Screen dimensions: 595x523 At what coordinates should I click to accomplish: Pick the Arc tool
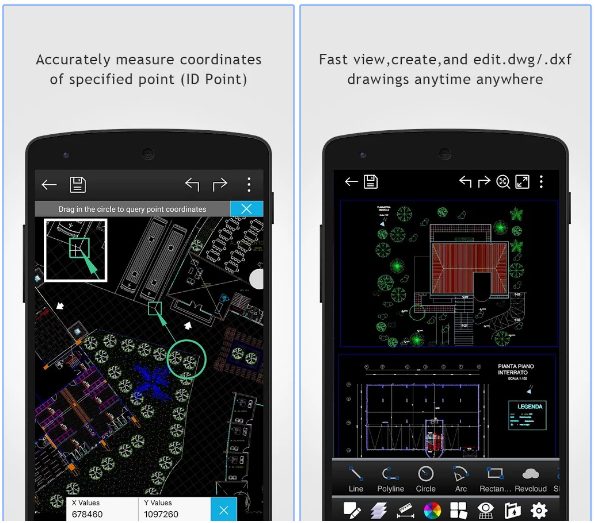pyautogui.click(x=460, y=479)
